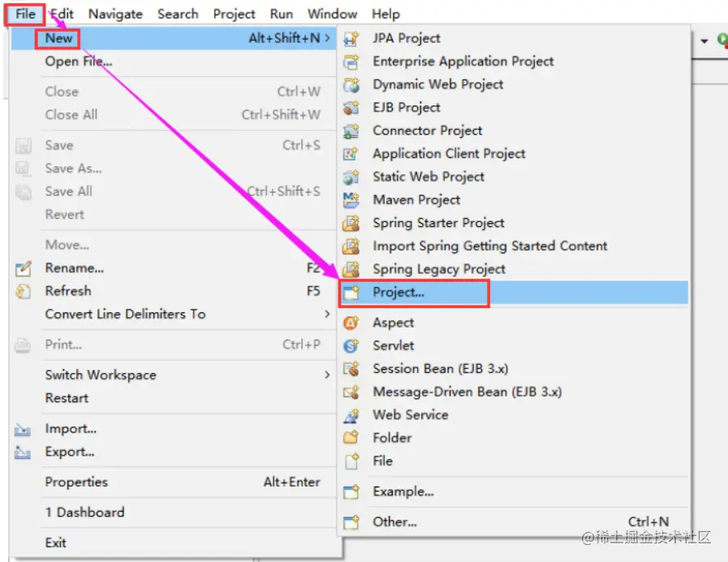The height and width of the screenshot is (562, 728).
Task: Click the Folder icon in New submenu
Action: (351, 438)
